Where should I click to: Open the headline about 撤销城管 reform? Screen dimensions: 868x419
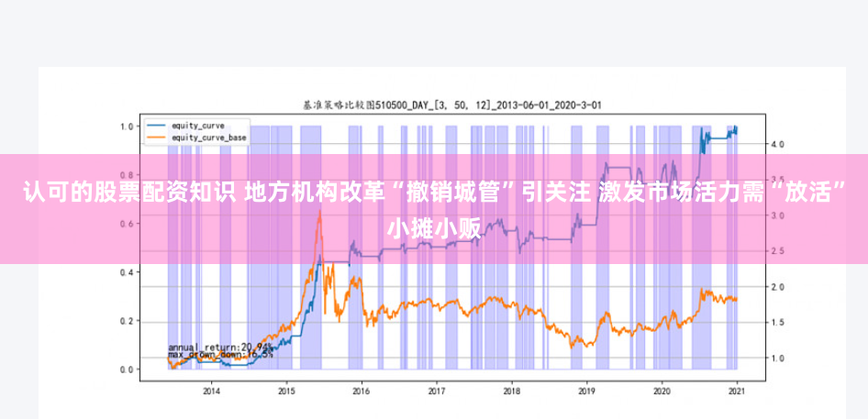[x=434, y=210]
